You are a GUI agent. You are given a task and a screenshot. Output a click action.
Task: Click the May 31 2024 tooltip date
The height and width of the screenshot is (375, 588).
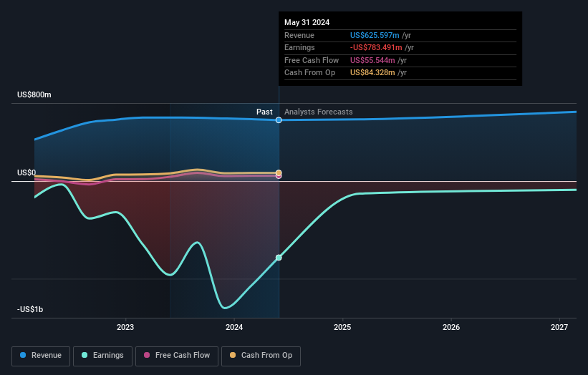[307, 22]
